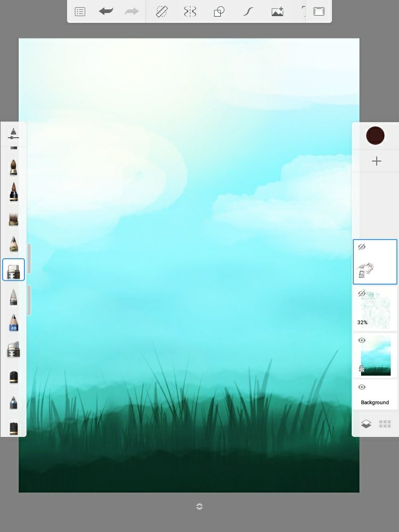
Task: Open the ruler guides tool
Action: [x=162, y=12]
